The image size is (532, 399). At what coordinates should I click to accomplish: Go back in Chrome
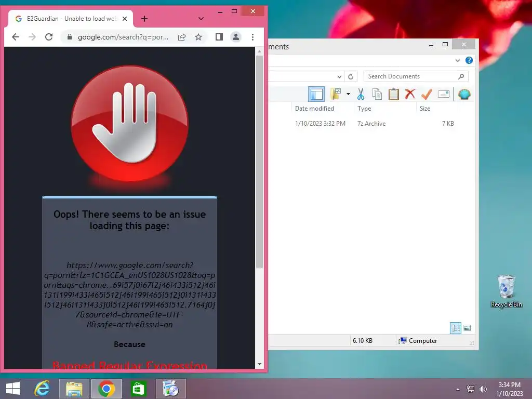16,37
